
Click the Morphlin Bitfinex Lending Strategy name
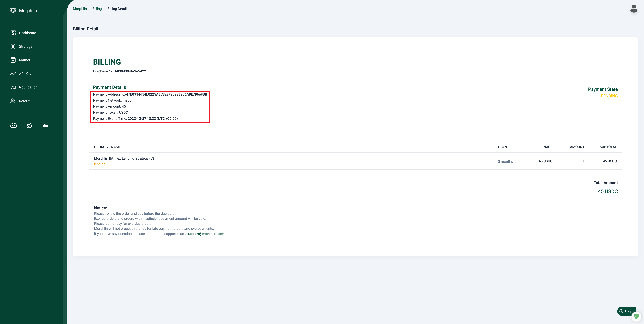pyautogui.click(x=124, y=158)
